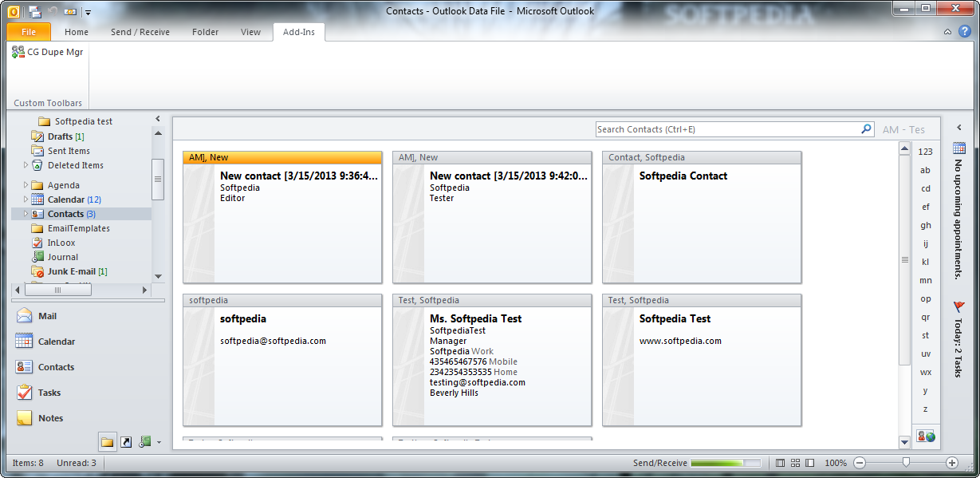Click To-Do Bar calendar icon
Screen dimensions: 980x478
[x=959, y=148]
